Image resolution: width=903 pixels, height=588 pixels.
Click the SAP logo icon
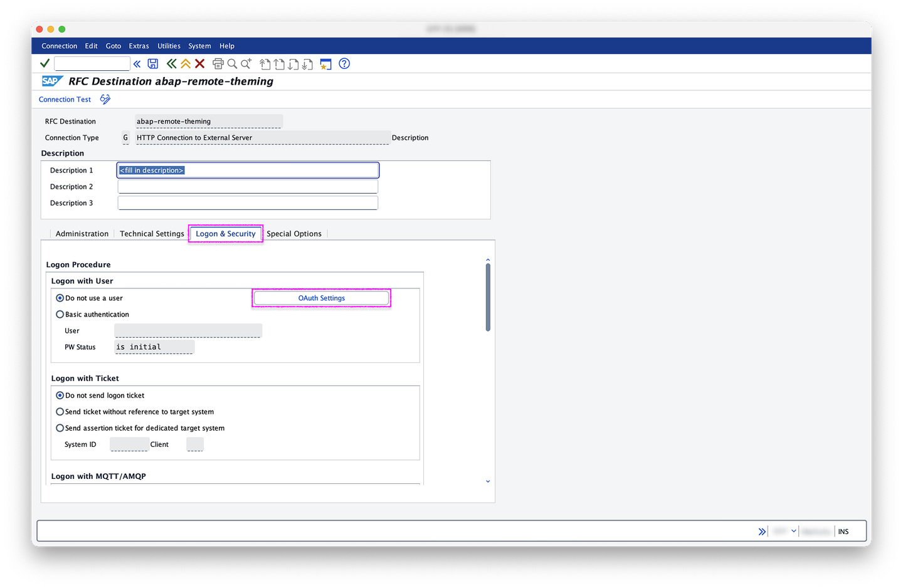point(52,81)
